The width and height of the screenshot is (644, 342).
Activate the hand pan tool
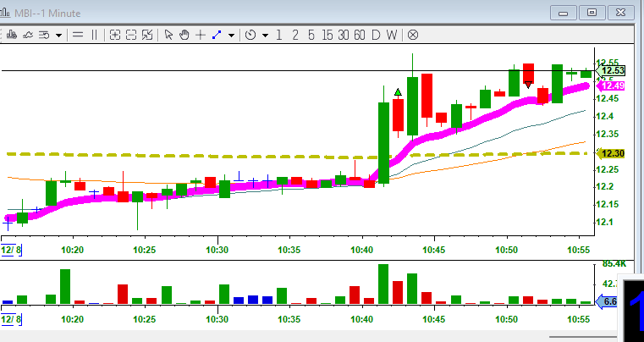pyautogui.click(x=184, y=35)
